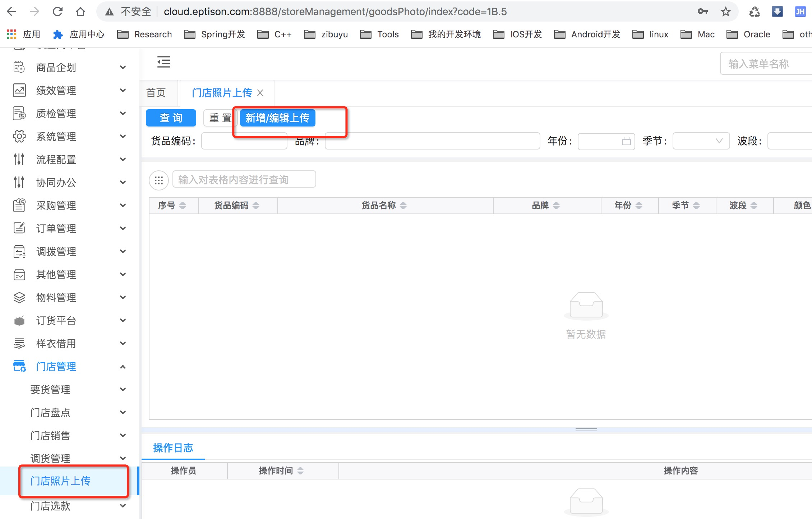Click the sidebar collapse menu icon
Image resolution: width=812 pixels, height=519 pixels.
[x=164, y=62]
